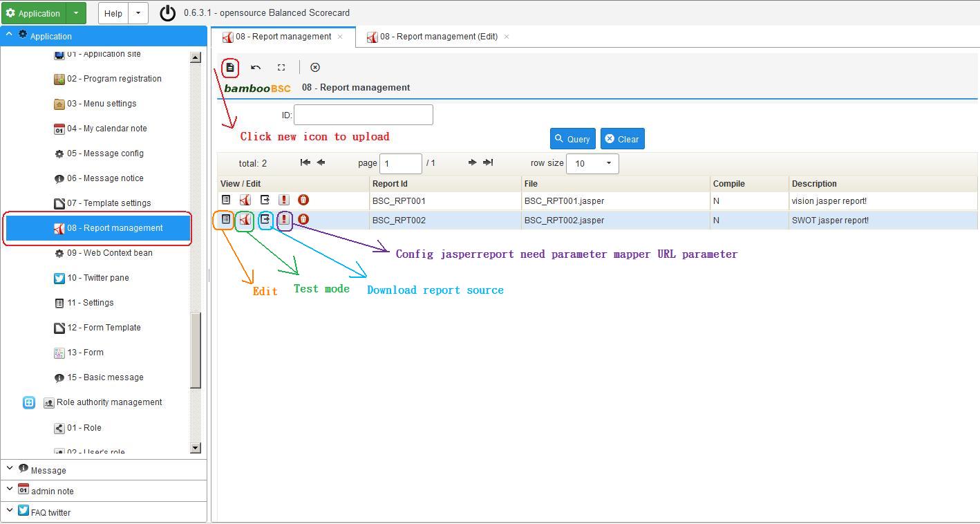The width and height of the screenshot is (980, 524).
Task: Go to next page of results
Action: (472, 162)
